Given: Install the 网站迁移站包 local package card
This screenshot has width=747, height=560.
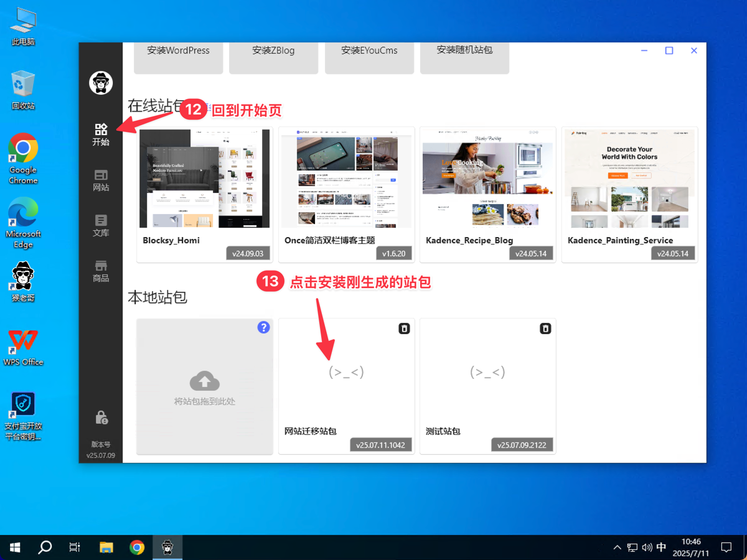Looking at the screenshot, I should [x=346, y=386].
